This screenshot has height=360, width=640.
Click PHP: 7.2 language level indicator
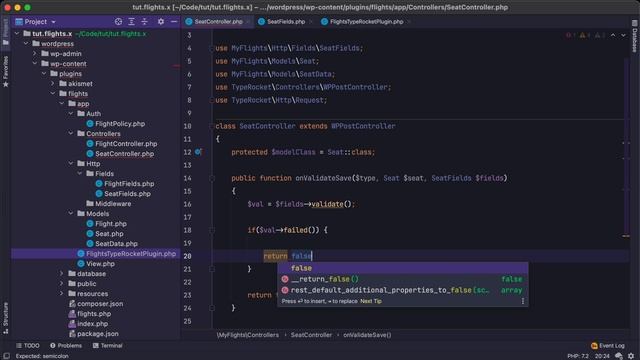pyautogui.click(x=578, y=356)
